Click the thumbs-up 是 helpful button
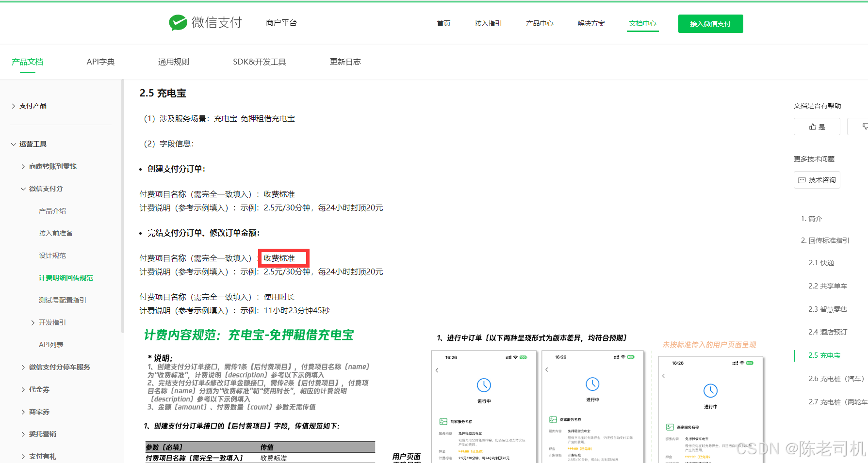The height and width of the screenshot is (463, 868). (x=817, y=127)
